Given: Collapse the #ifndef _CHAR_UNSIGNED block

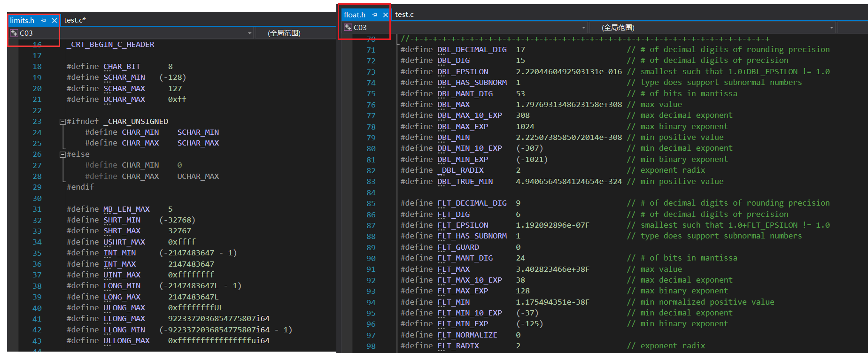Looking at the screenshot, I should (x=62, y=122).
